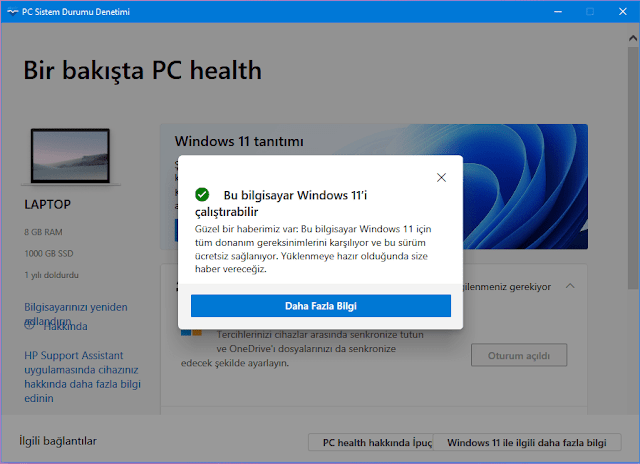Screen dimensions: 640x464
Task: Minimize the PC Sistem Durumu Denetimi window
Action: (x=558, y=11)
